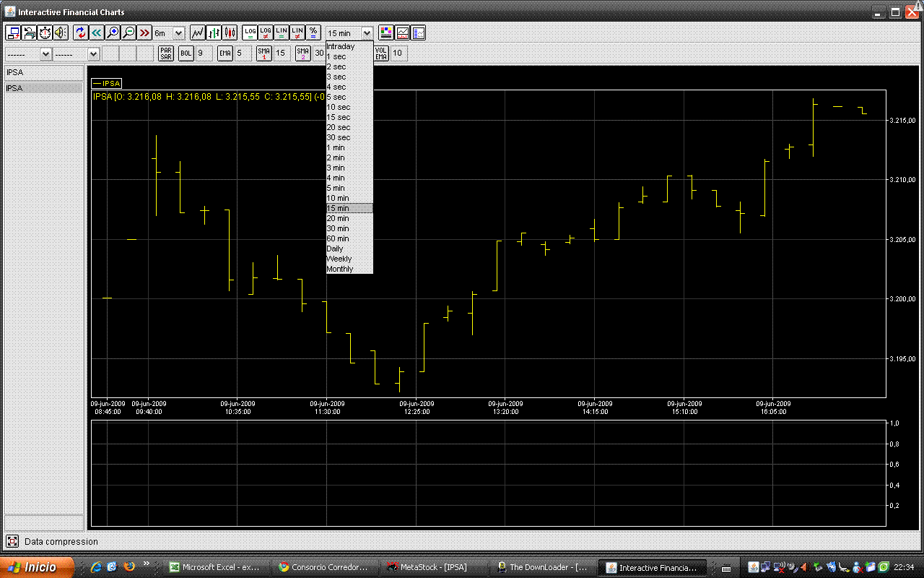Toggle the EMA indicator button
The image size is (924, 578).
click(225, 53)
